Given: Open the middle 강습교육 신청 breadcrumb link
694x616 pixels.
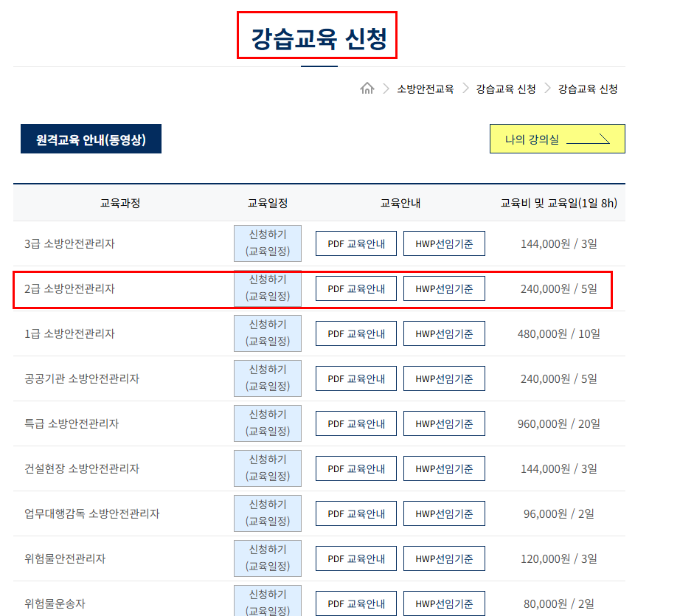Looking at the screenshot, I should (x=506, y=89).
